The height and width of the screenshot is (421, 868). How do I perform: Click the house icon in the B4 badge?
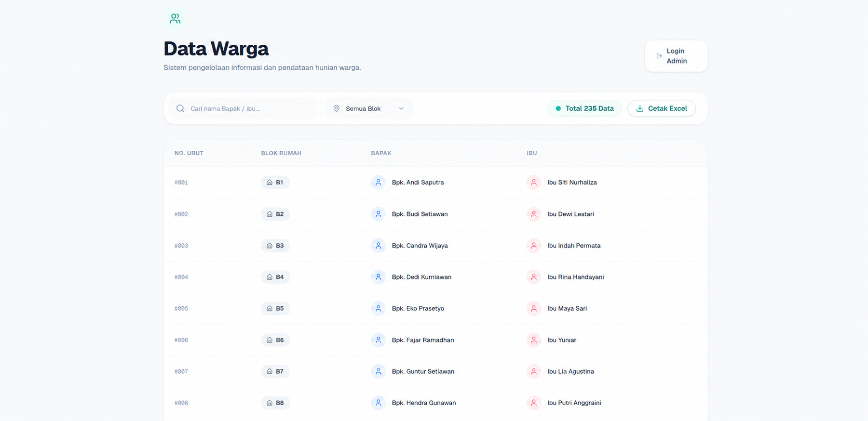pos(270,277)
